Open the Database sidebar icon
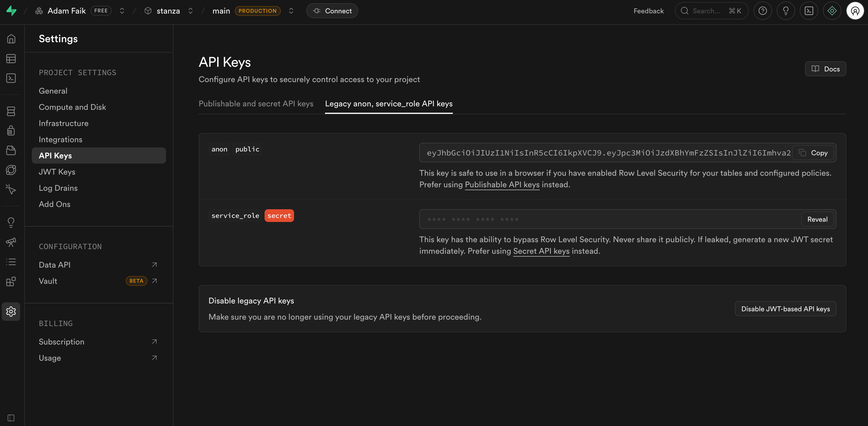Screen dimensions: 868x426 (11, 111)
